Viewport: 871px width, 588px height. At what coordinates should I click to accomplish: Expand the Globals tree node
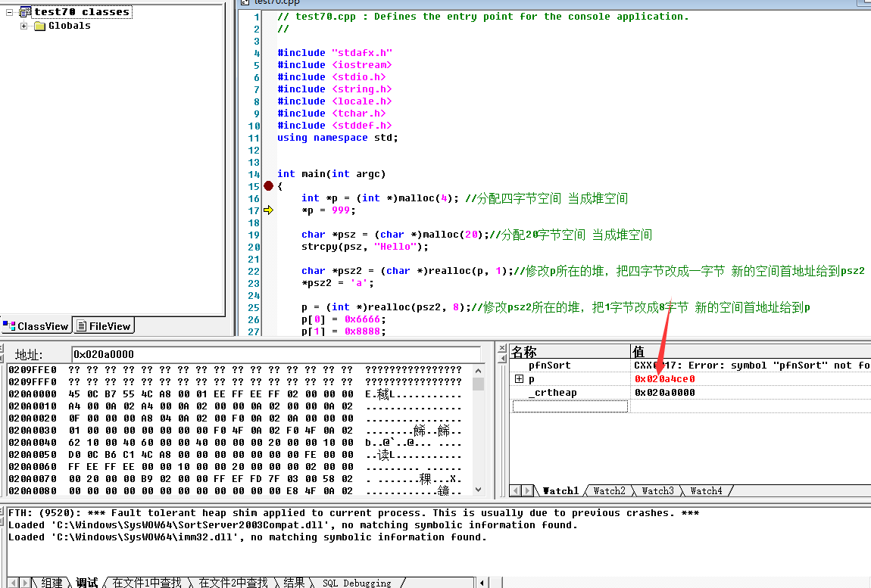pyautogui.click(x=23, y=25)
